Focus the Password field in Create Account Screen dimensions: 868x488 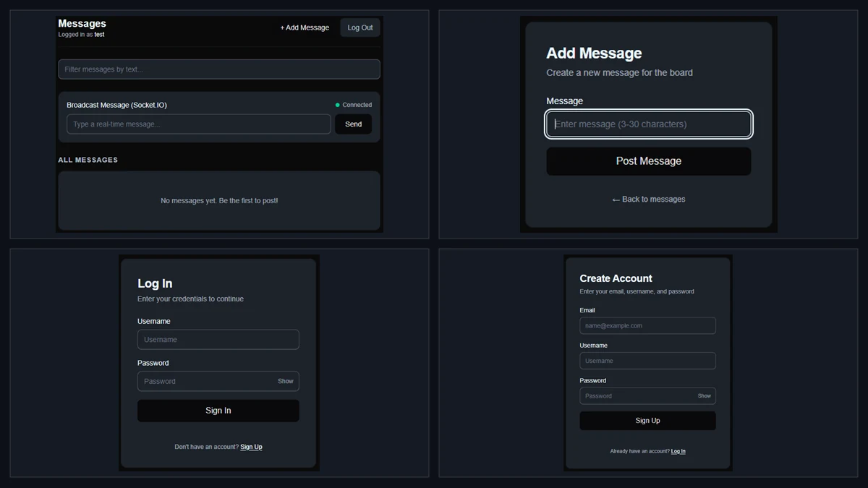[x=647, y=395]
